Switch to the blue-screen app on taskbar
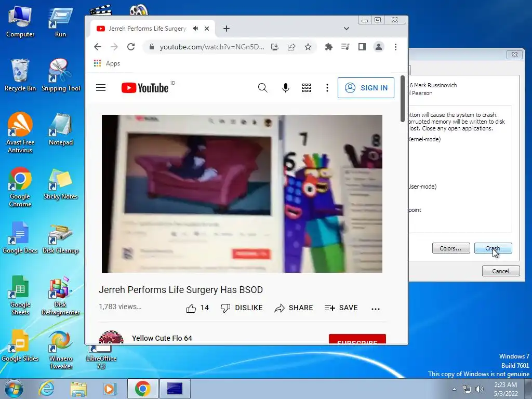Screen dimensions: 532x399 tap(175, 389)
